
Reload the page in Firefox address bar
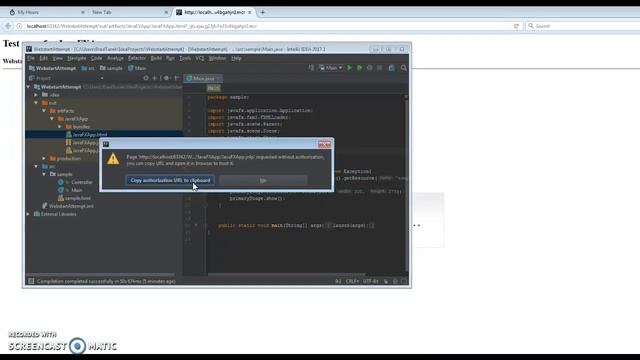pos(516,26)
